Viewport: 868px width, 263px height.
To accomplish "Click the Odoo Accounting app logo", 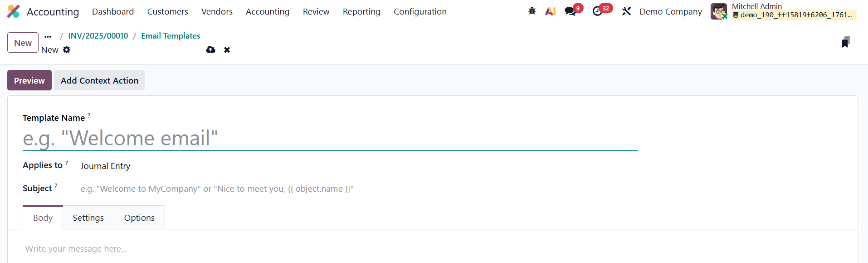I will [x=14, y=11].
